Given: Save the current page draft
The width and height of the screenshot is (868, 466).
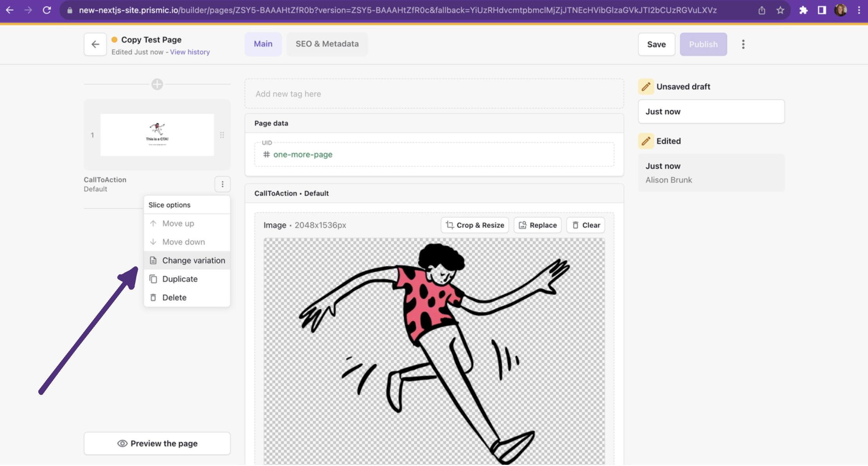Looking at the screenshot, I should pos(656,44).
